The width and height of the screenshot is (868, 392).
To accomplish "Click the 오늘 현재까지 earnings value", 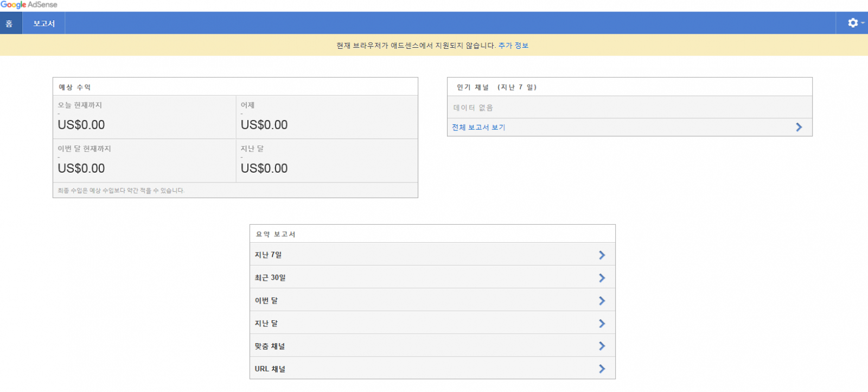I will pos(81,125).
